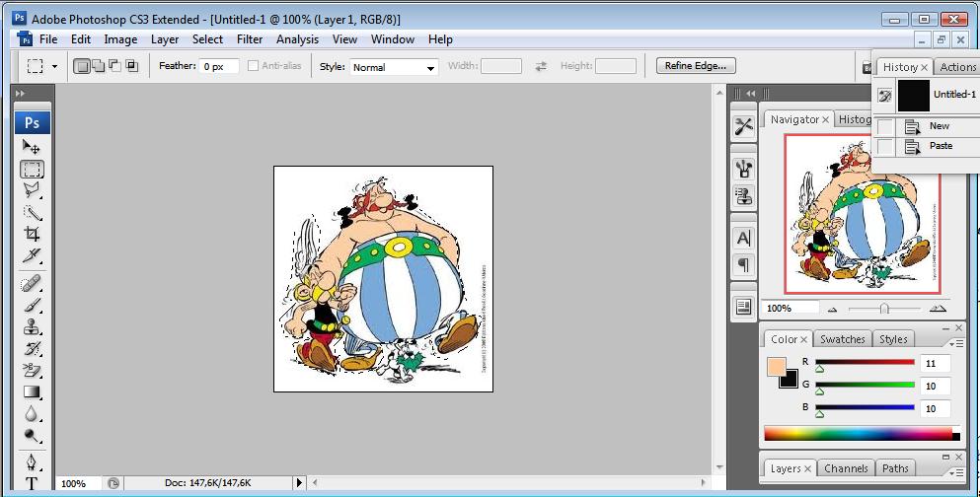Select the Slice tool
980x497 pixels.
click(x=32, y=254)
